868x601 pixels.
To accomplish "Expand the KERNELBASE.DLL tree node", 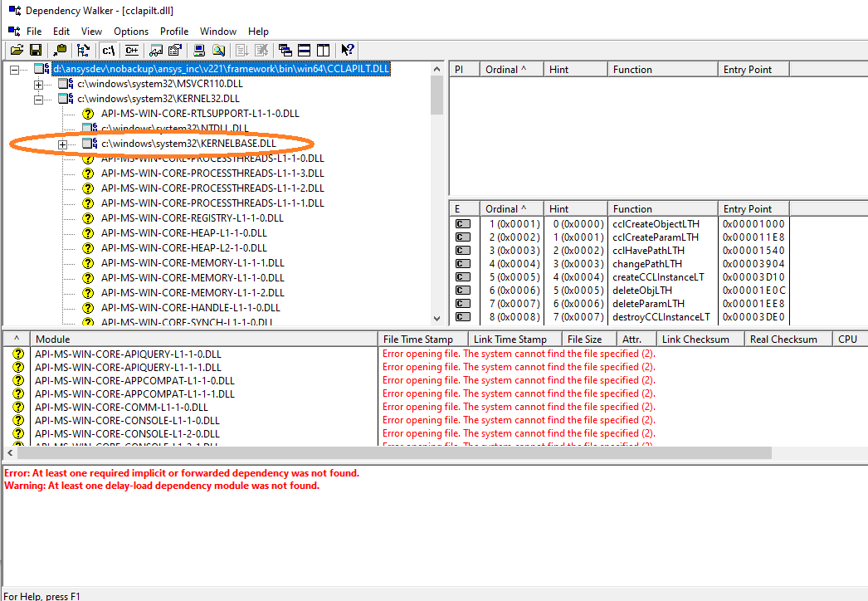I will [62, 144].
